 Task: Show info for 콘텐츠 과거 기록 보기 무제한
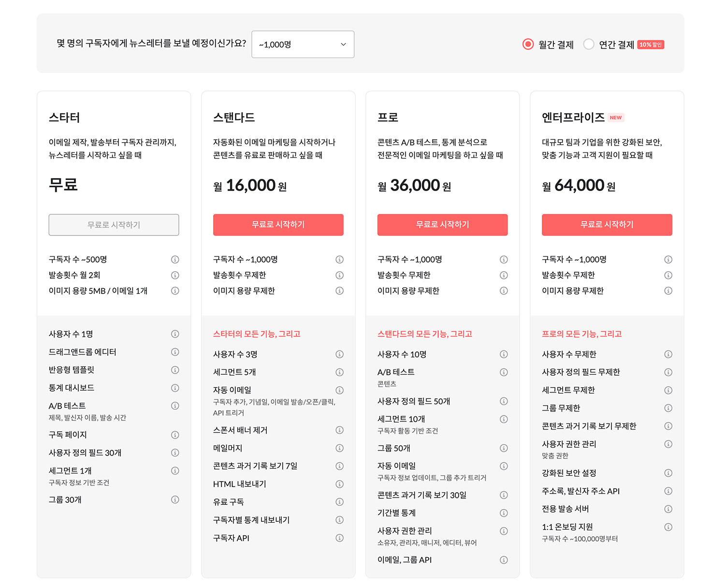pos(668,426)
